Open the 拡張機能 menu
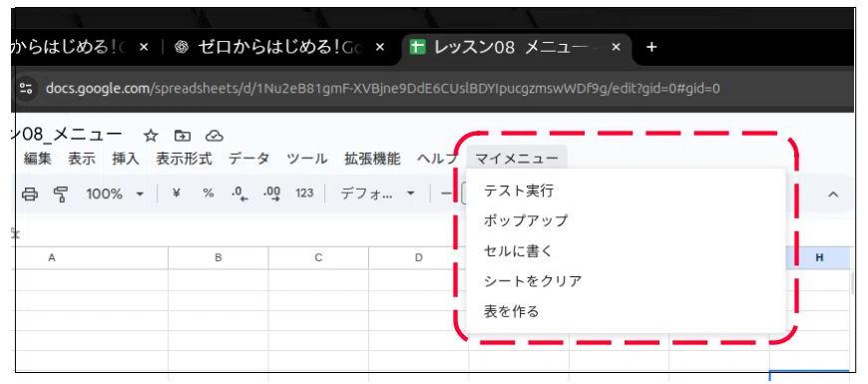The image size is (868, 384). tap(372, 159)
